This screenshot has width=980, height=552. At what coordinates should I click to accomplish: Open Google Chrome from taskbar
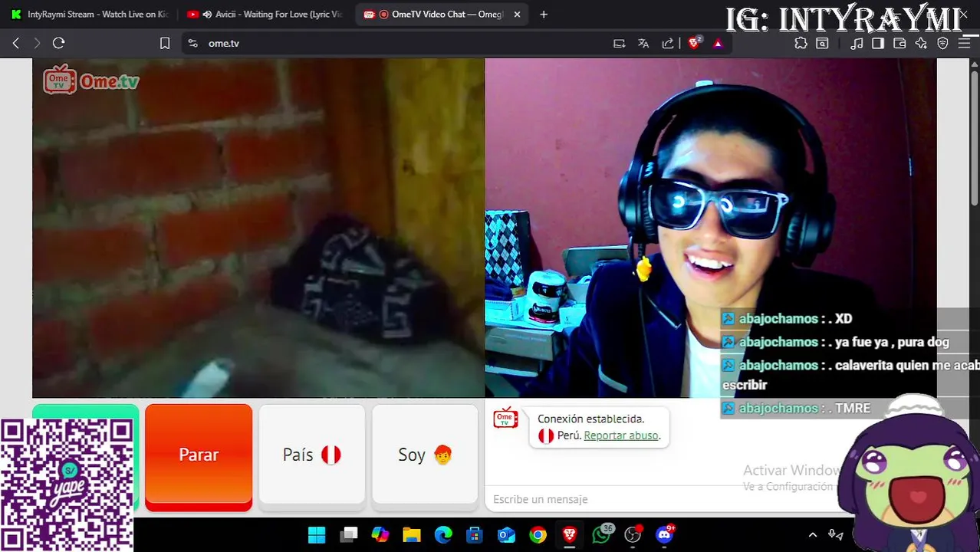pyautogui.click(x=538, y=534)
